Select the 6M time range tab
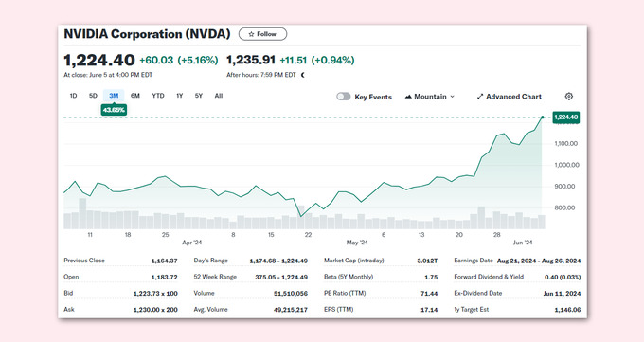 point(135,96)
